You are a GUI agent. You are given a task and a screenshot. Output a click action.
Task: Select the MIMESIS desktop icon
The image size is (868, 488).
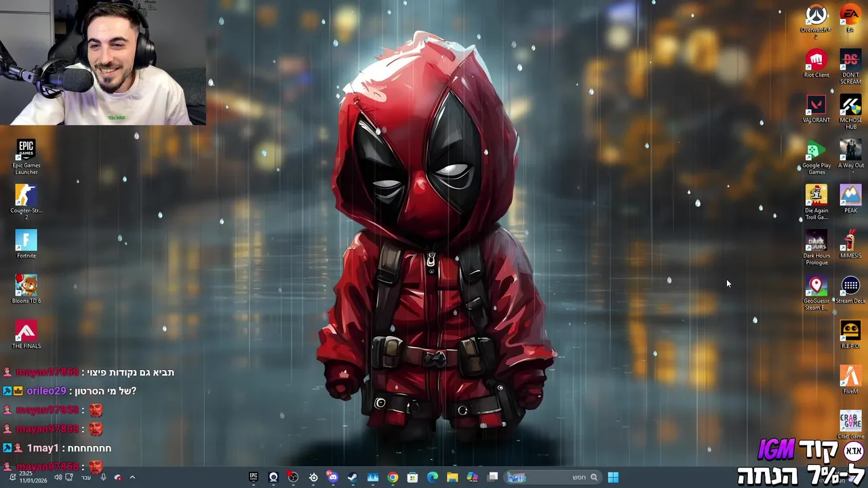850,245
